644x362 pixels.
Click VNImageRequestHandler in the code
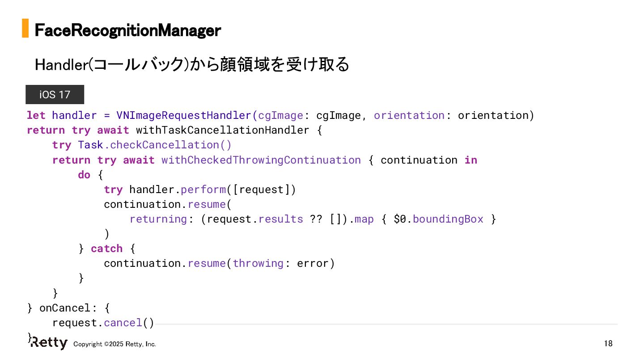(184, 115)
